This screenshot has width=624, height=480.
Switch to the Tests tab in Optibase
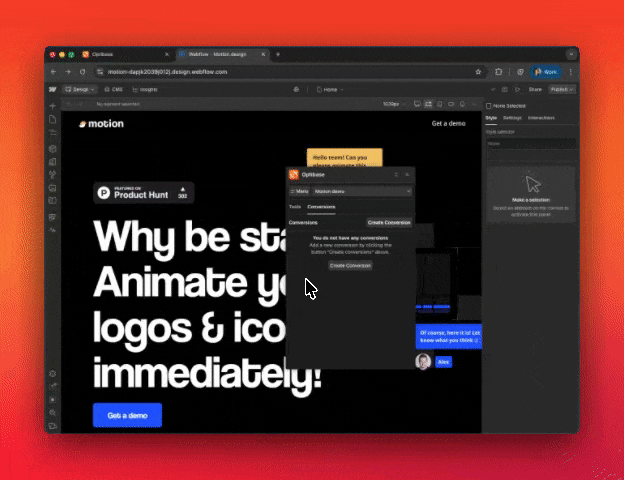[295, 206]
